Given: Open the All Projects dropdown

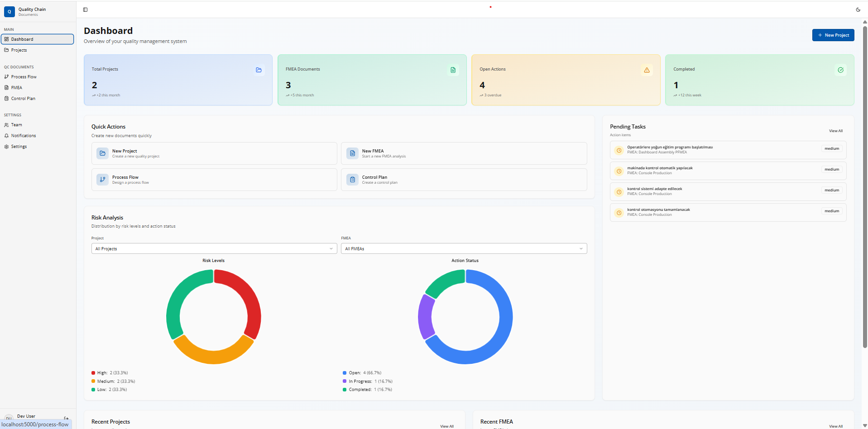Looking at the screenshot, I should coord(214,248).
